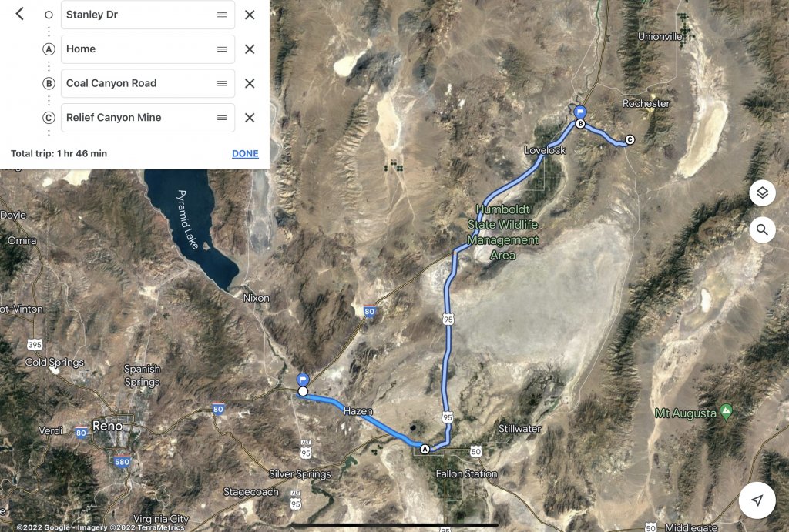789x532 pixels.
Task: Select waypoint C marker on the map
Action: click(630, 140)
